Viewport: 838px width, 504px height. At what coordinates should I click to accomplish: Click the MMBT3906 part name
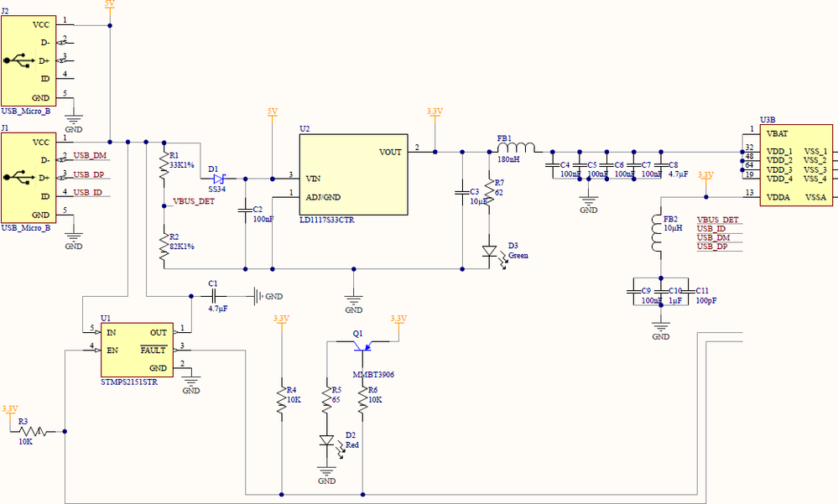(x=373, y=375)
